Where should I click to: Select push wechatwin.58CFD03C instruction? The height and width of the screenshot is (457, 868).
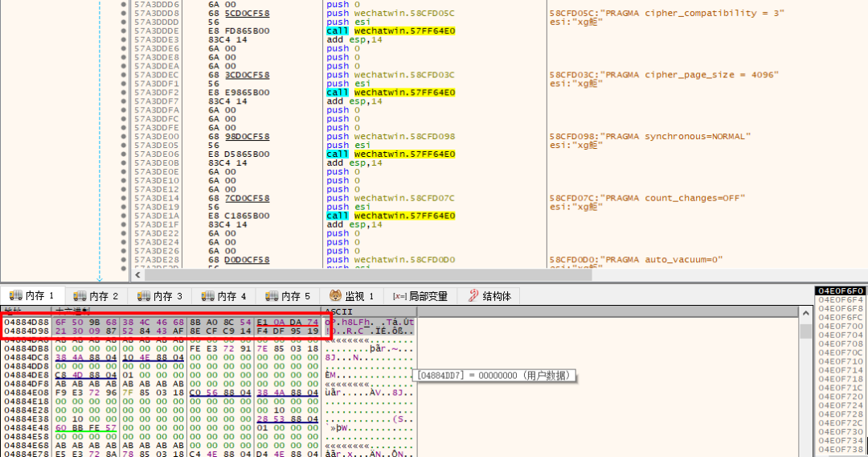point(391,75)
